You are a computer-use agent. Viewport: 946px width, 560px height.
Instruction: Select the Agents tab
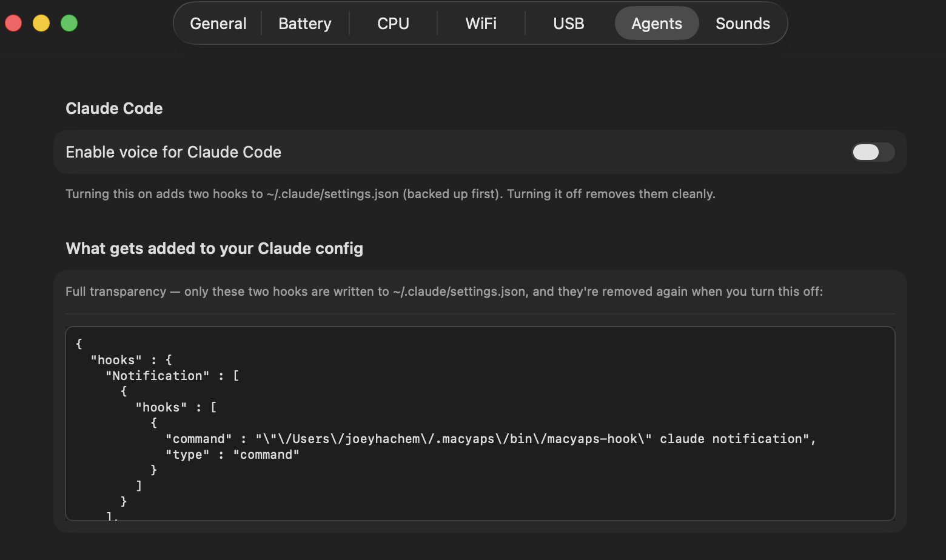657,24
